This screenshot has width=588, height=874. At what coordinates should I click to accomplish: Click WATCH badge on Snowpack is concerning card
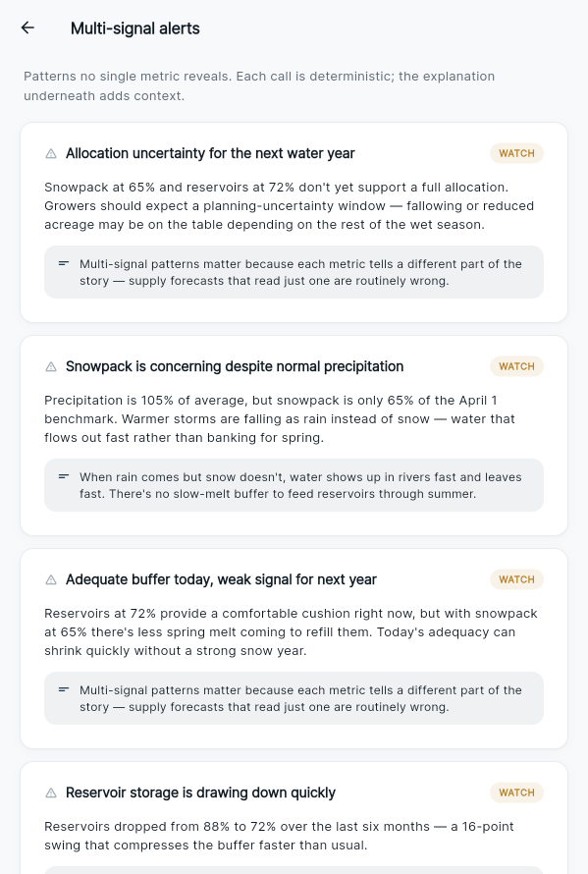(516, 366)
